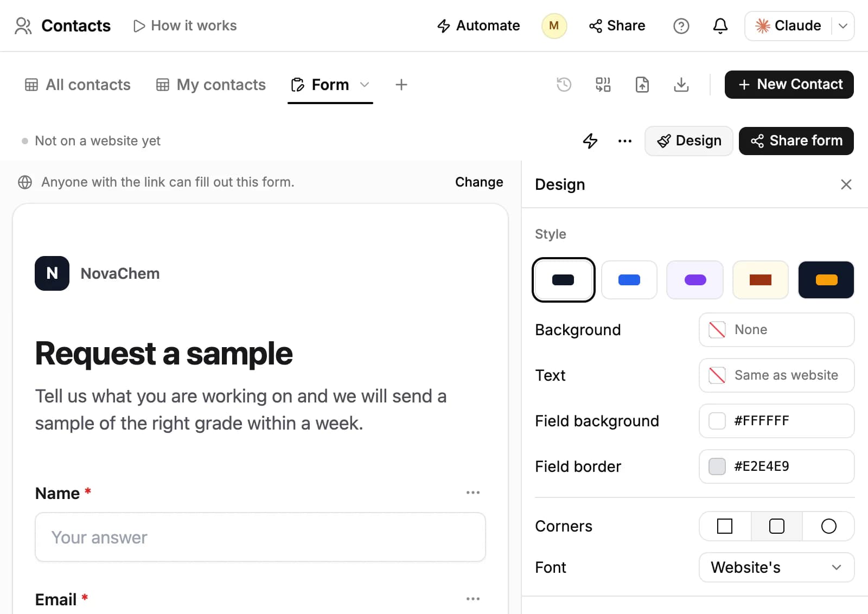
Task: Click the Contacts people icon
Action: click(23, 25)
